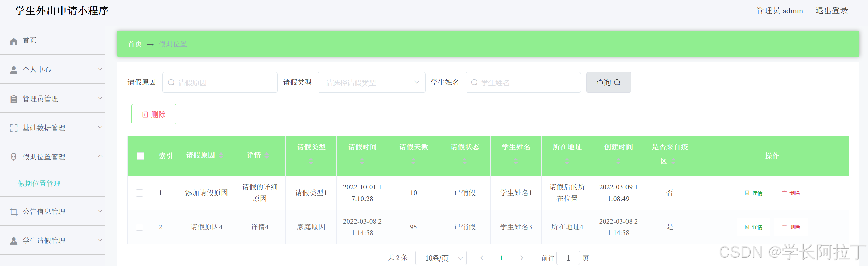Click the 删除 batch delete button
The width and height of the screenshot is (868, 266).
pos(154,114)
